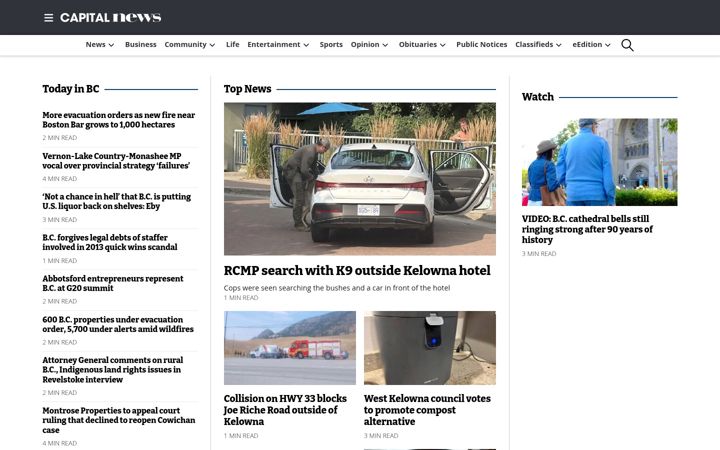This screenshot has height=450, width=720.
Task: Read Attorney General Revelstoke interview story
Action: [112, 370]
